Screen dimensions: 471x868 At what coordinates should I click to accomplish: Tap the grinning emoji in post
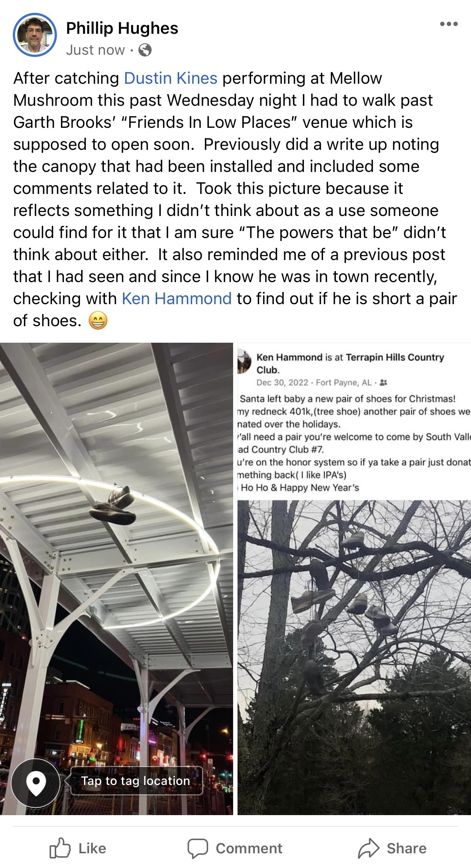[98, 321]
